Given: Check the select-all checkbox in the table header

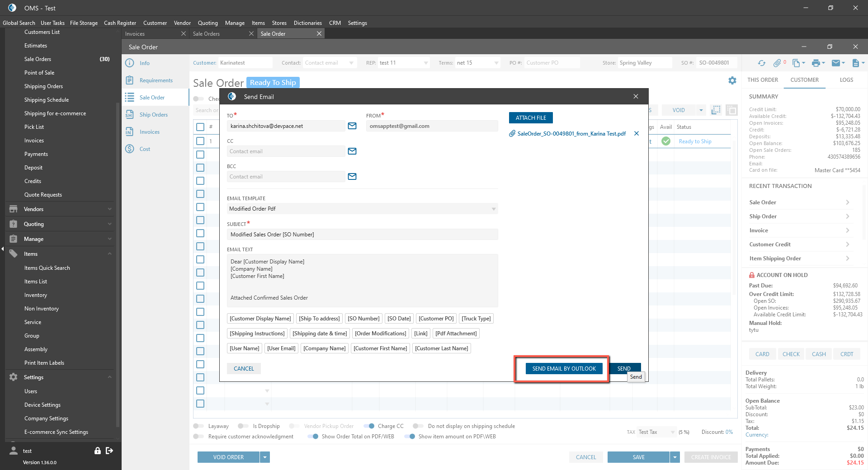Looking at the screenshot, I should pyautogui.click(x=200, y=127).
